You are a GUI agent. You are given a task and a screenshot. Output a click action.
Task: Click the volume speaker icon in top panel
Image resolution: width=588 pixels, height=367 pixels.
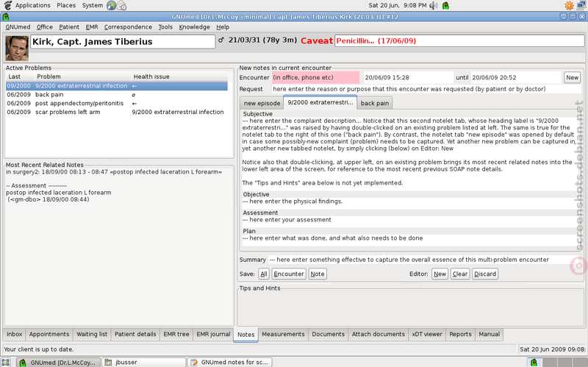coord(434,5)
